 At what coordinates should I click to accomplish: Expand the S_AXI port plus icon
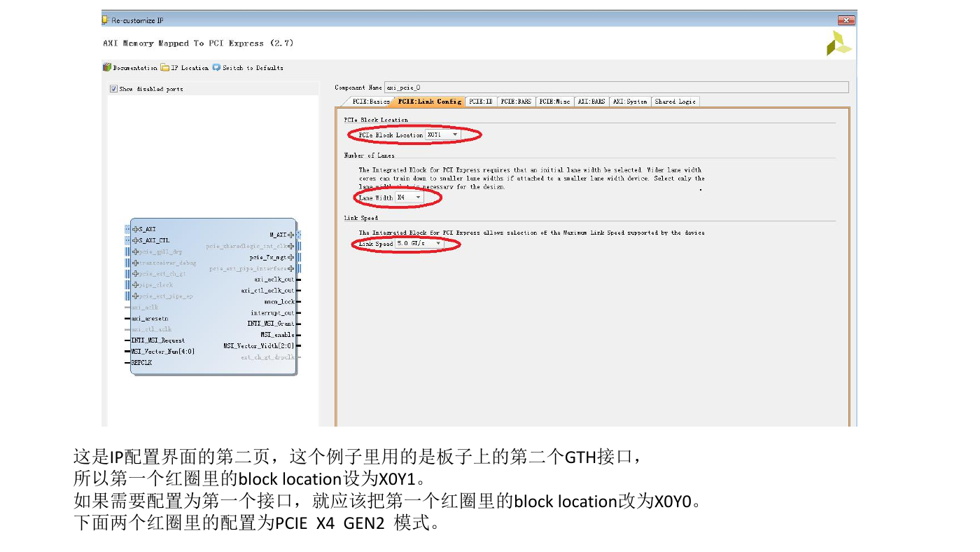point(136,229)
